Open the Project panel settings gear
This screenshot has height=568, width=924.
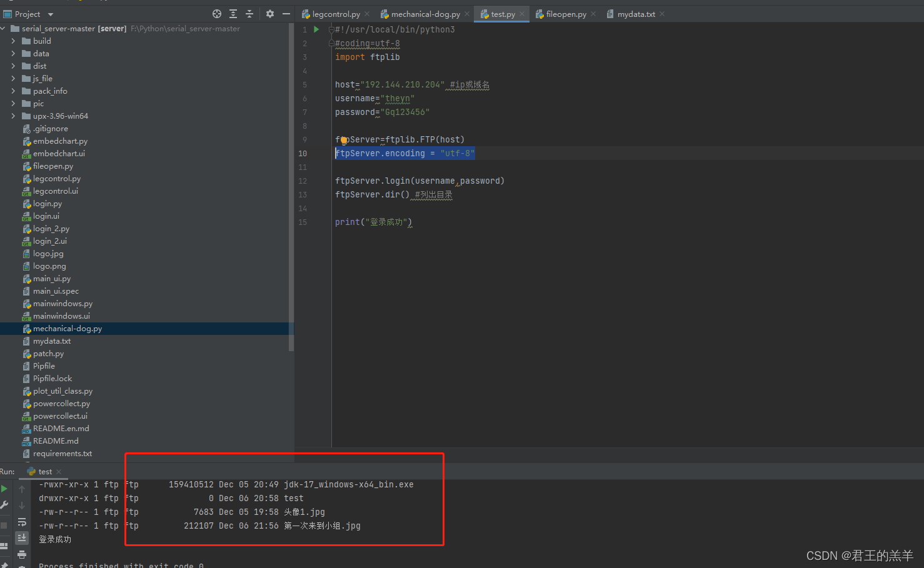(x=269, y=13)
